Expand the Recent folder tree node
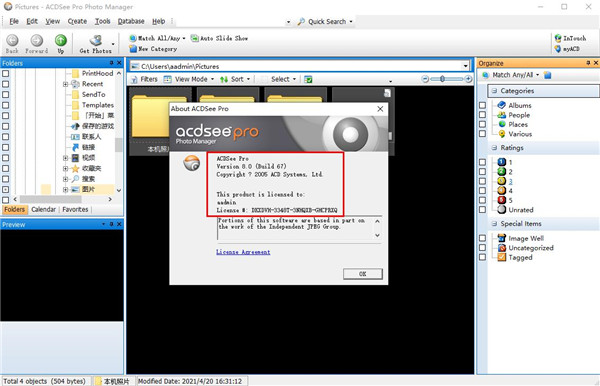 coord(65,84)
